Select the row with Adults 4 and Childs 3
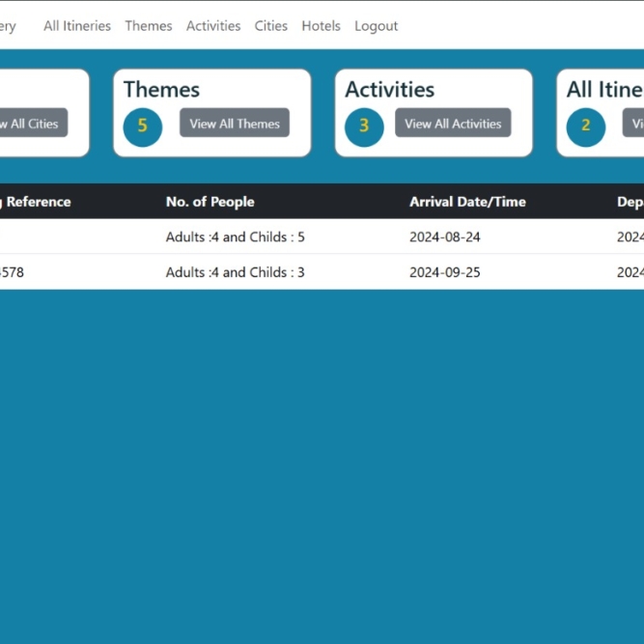The width and height of the screenshot is (644, 644). coord(235,272)
